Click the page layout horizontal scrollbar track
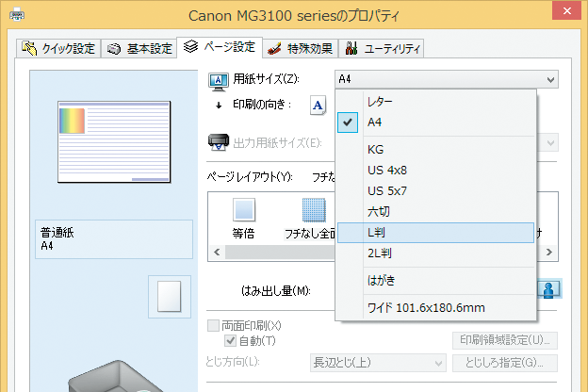 279,253
